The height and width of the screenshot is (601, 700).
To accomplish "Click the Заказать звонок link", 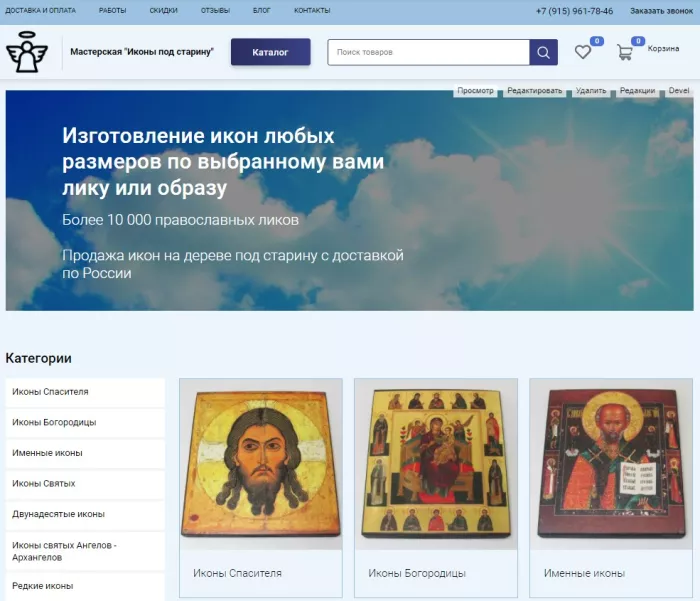I will tap(661, 11).
